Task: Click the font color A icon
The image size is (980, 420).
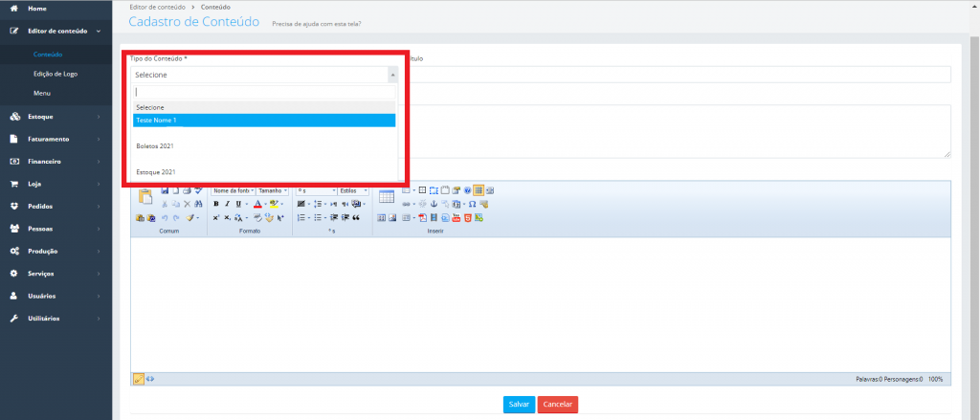Action: (258, 204)
